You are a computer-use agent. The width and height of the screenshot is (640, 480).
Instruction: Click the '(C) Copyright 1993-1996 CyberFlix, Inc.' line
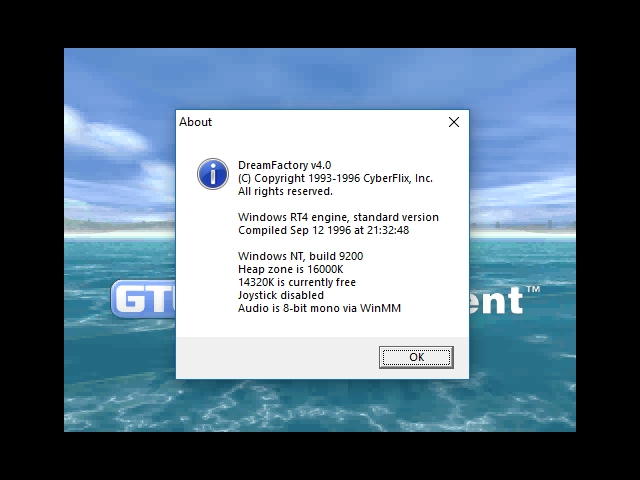pos(335,178)
